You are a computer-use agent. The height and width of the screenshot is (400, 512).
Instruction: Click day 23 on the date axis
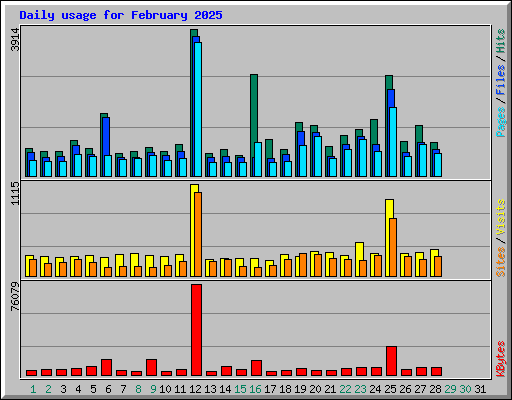360,389
